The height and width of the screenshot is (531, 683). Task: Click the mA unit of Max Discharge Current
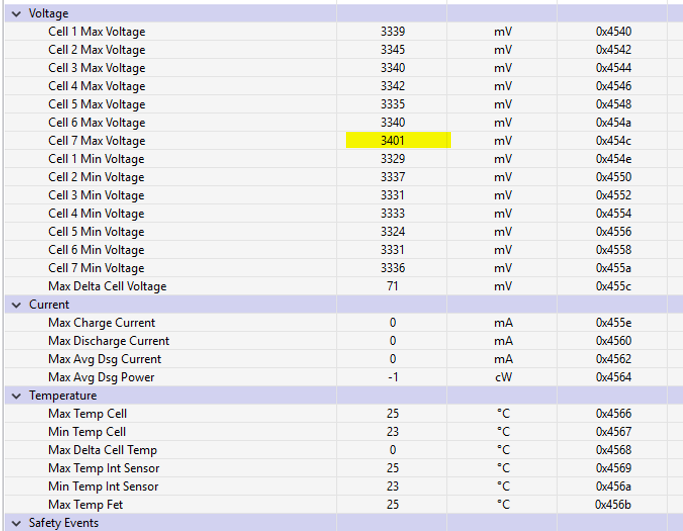(503, 341)
